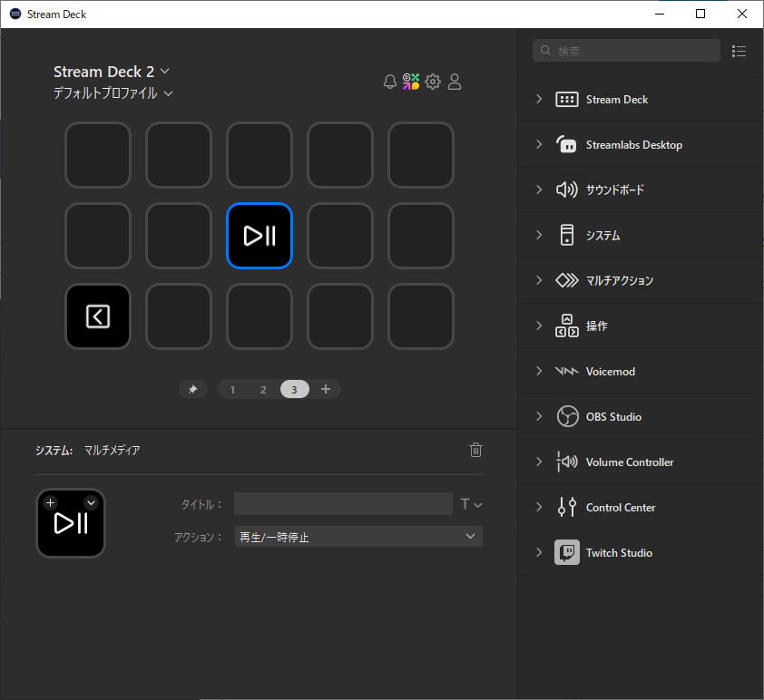Screen dimensions: 764x700
Task: Switch to page 1
Action: coord(232,389)
